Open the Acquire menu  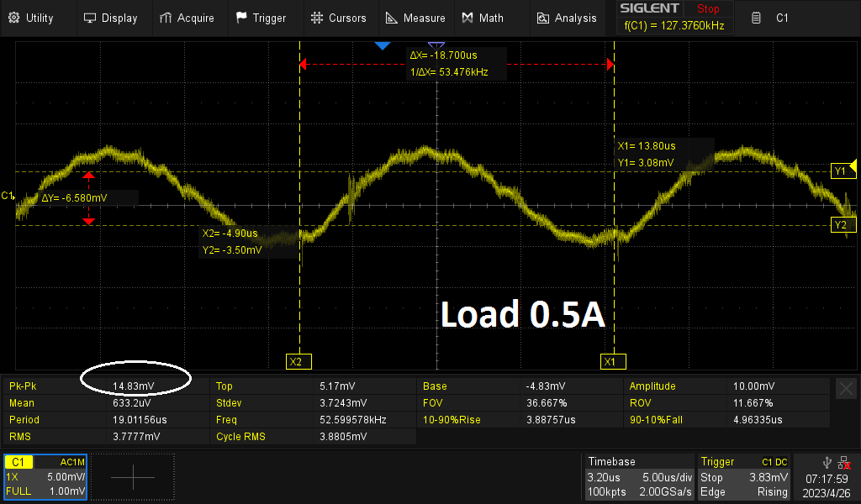point(187,18)
